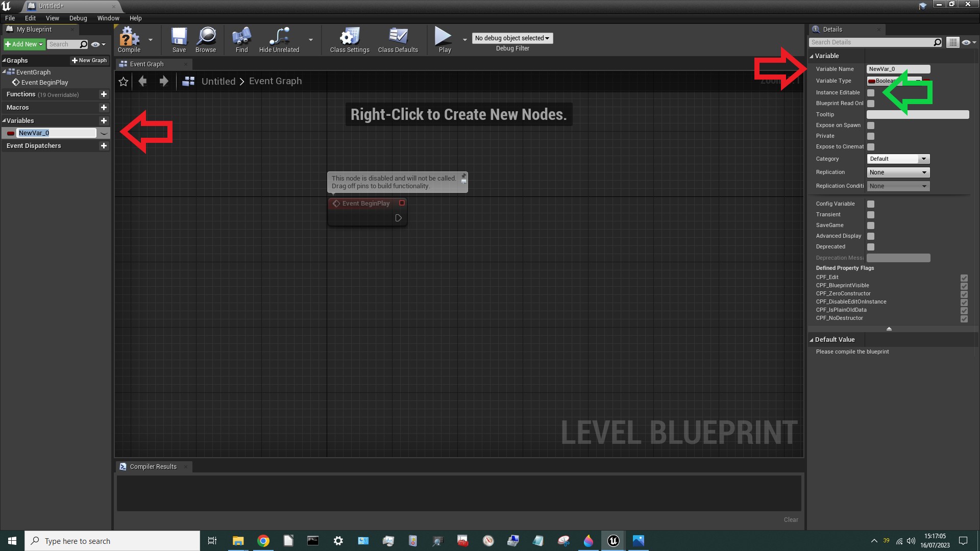The height and width of the screenshot is (551, 980).
Task: Navigate back in graph history
Action: 142,81
